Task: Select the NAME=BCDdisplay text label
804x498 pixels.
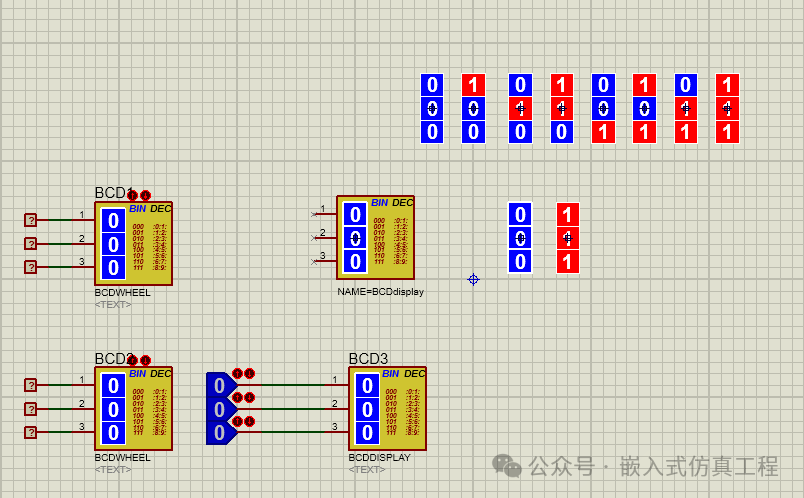Action: click(380, 293)
